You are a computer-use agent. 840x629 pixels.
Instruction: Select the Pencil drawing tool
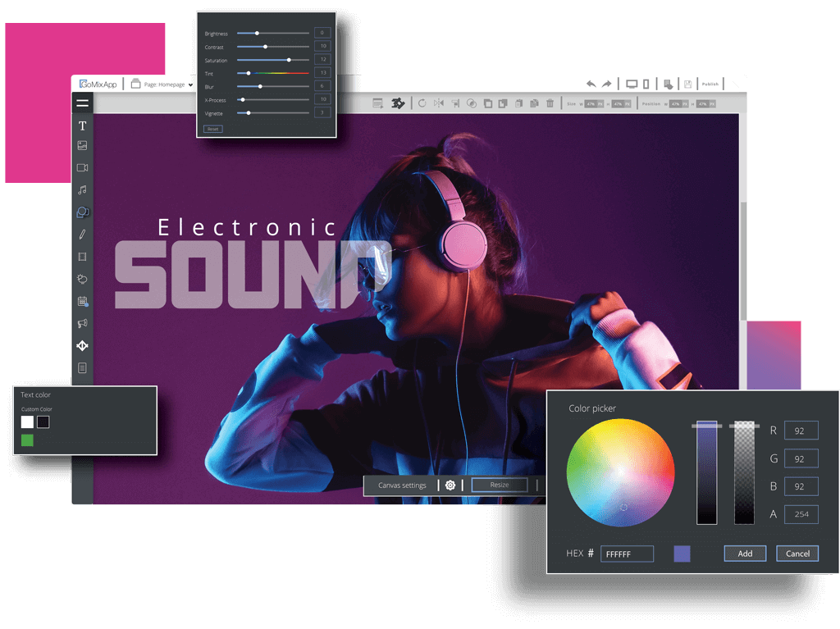(82, 235)
